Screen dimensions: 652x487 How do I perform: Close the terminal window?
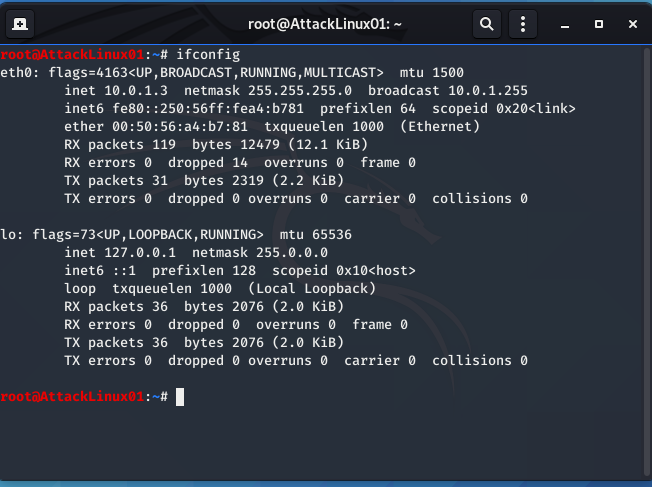click(633, 24)
